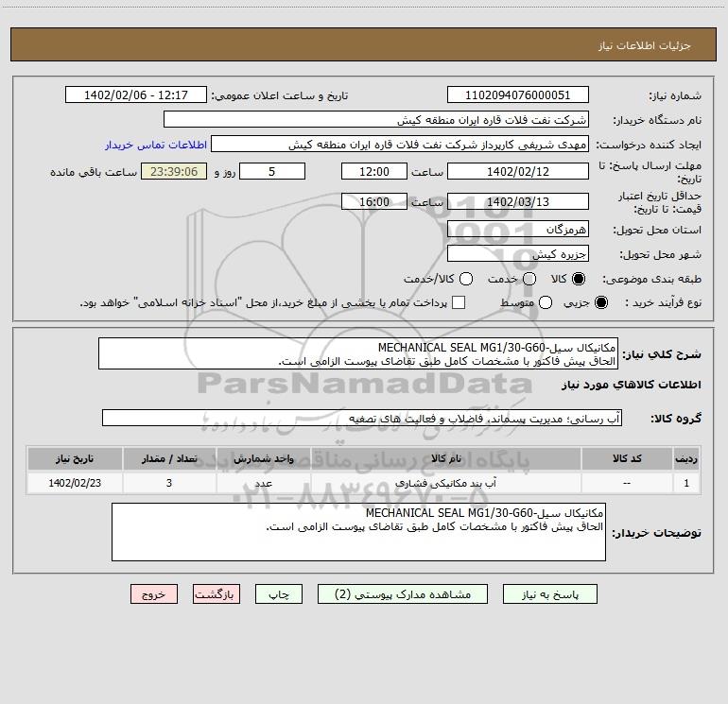The height and width of the screenshot is (704, 728).
Task: Click the response deadline date 1402/02/12
Action: (x=518, y=171)
